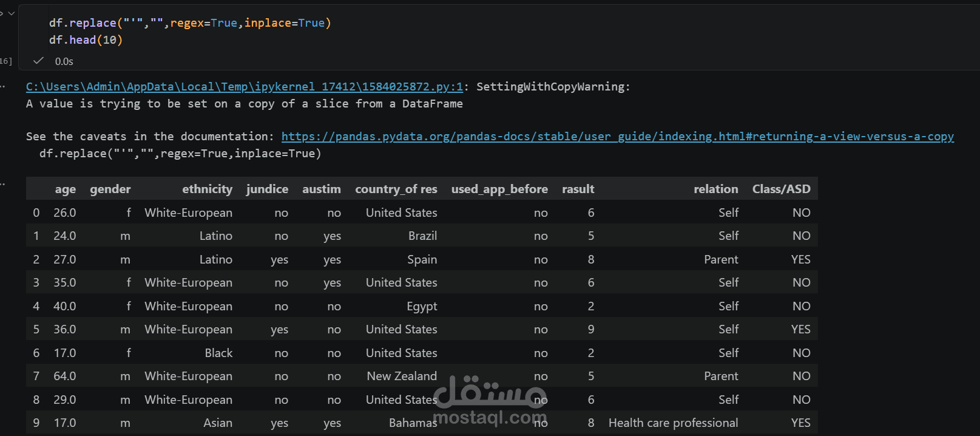
Task: Open more actions ellipsis beside warning output
Action: tap(2, 87)
